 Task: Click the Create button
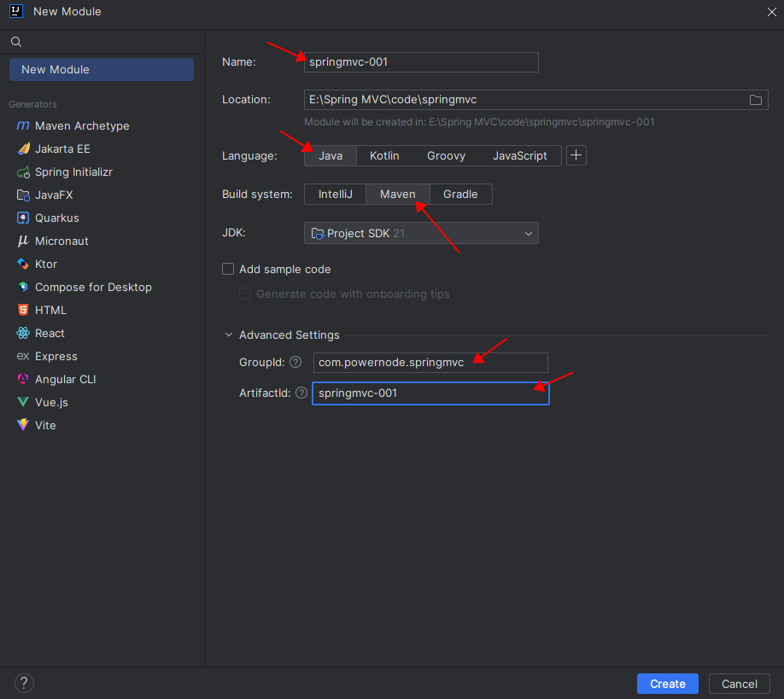click(668, 684)
